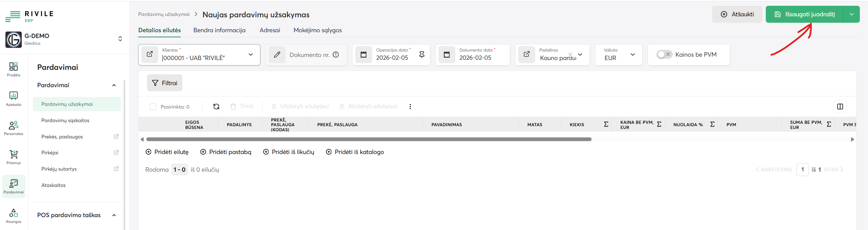Viewport: 868px width, 230px height.
Task: Expand the Valiuta EUR dropdown
Action: 632,55
